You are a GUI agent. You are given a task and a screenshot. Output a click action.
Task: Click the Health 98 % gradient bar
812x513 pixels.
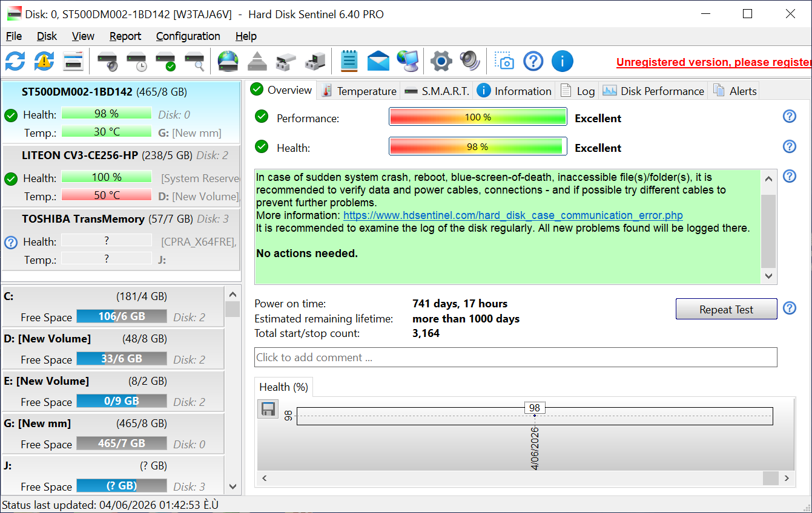pyautogui.click(x=478, y=146)
